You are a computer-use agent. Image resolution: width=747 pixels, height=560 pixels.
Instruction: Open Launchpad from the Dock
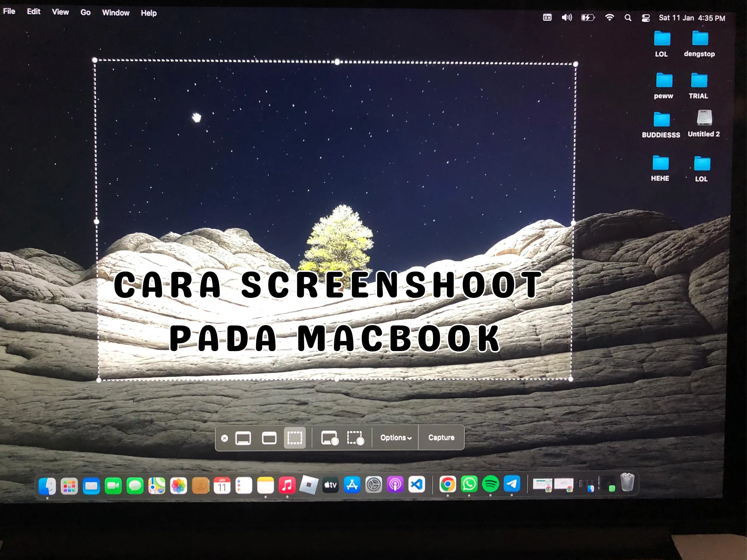click(x=69, y=486)
